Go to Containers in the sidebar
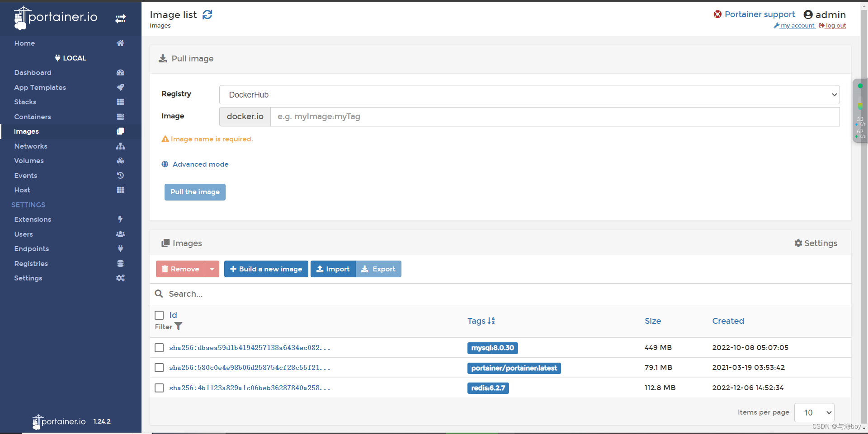Screen dimensions: 868x434 [33, 117]
